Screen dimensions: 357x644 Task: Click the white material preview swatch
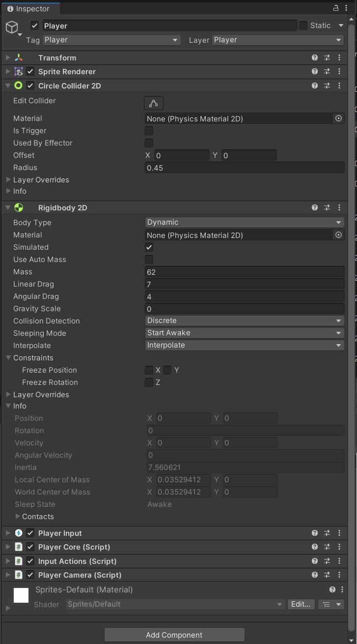[x=21, y=595]
